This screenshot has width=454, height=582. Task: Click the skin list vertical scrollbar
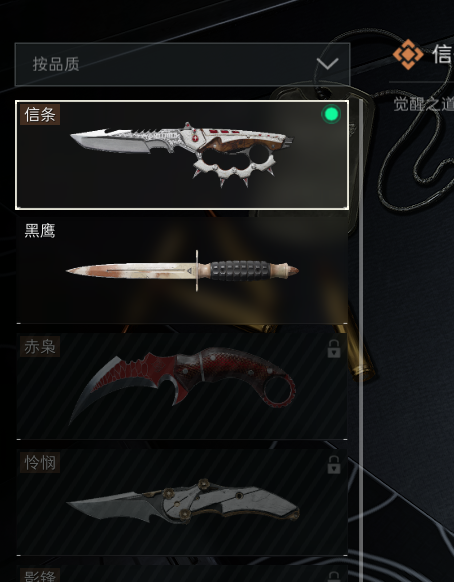pyautogui.click(x=360, y=340)
